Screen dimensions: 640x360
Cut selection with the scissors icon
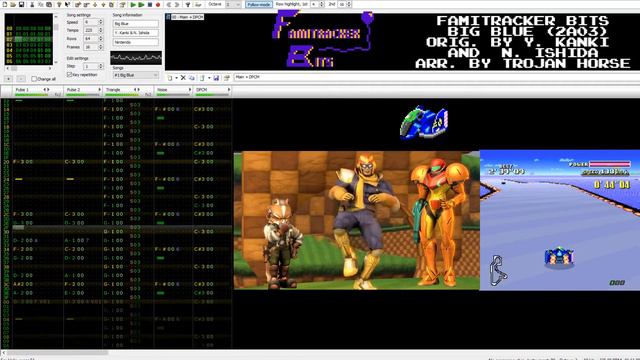click(32, 4)
